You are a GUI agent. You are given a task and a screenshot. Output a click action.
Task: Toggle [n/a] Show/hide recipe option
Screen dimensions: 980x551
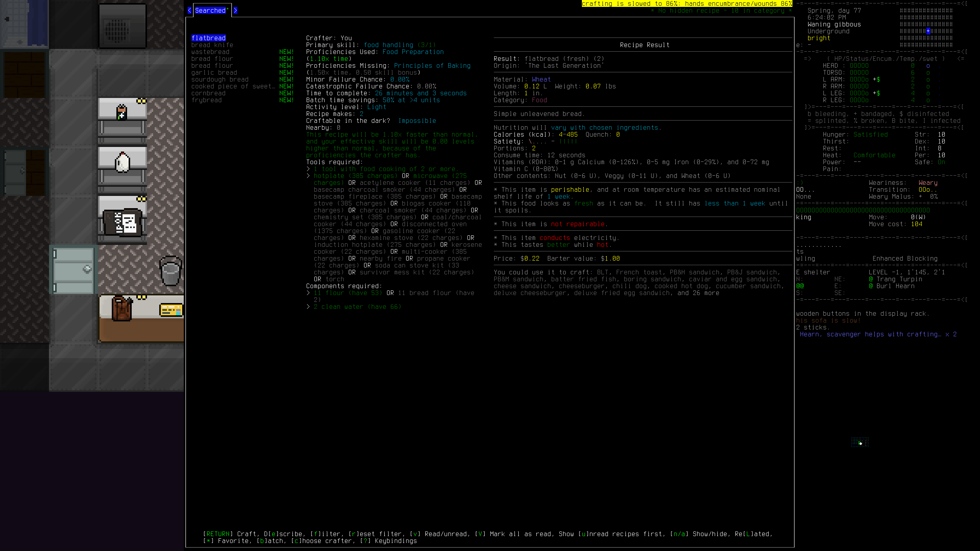[x=699, y=534]
